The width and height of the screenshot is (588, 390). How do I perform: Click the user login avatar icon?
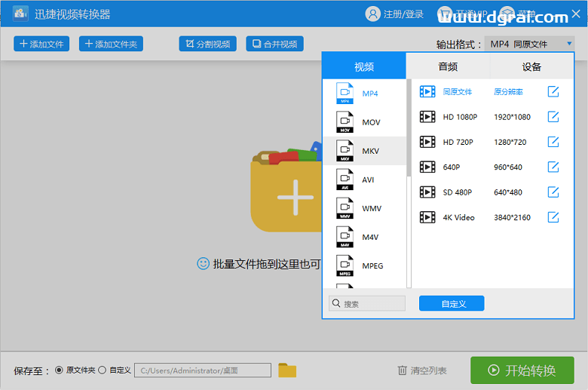coord(372,14)
